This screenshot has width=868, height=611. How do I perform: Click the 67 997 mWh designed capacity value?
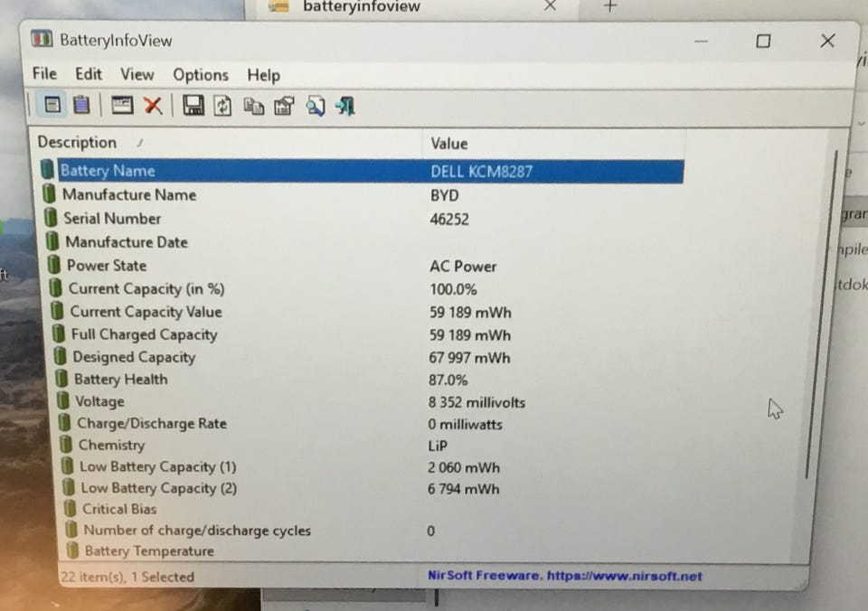[x=469, y=358]
